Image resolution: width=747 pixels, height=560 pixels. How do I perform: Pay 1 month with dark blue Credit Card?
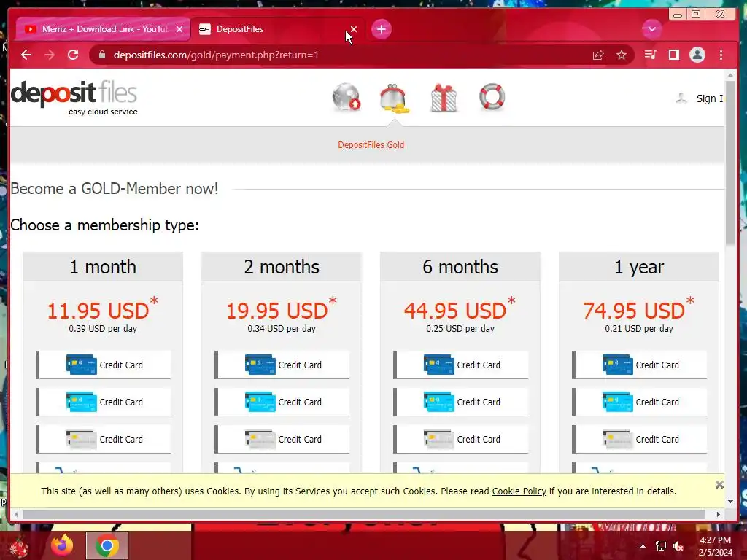(x=104, y=365)
